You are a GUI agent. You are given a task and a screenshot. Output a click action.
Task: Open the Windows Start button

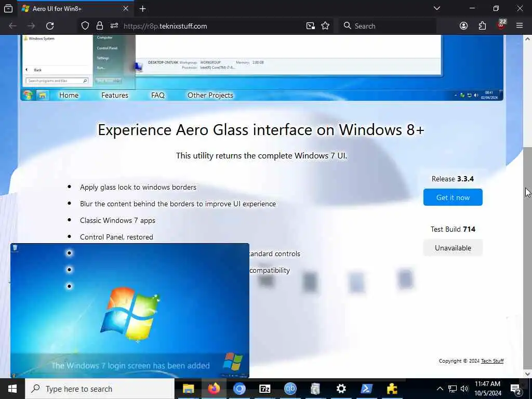12,389
